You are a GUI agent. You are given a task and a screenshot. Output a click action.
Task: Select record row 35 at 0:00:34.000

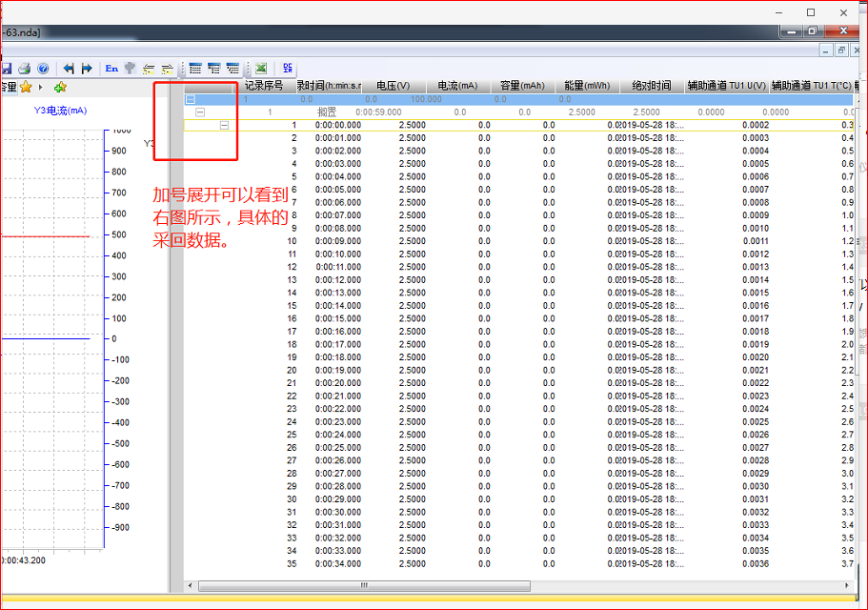(517, 564)
